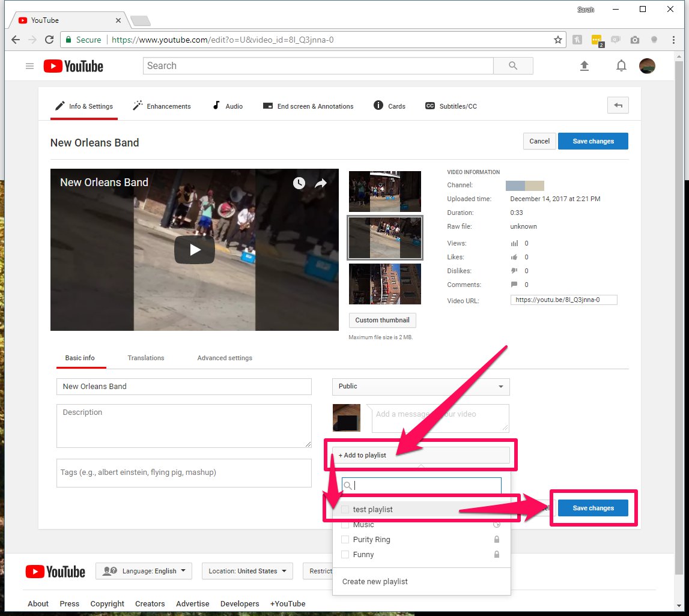
Task: Open End screen & Annotations tab
Action: tap(309, 106)
